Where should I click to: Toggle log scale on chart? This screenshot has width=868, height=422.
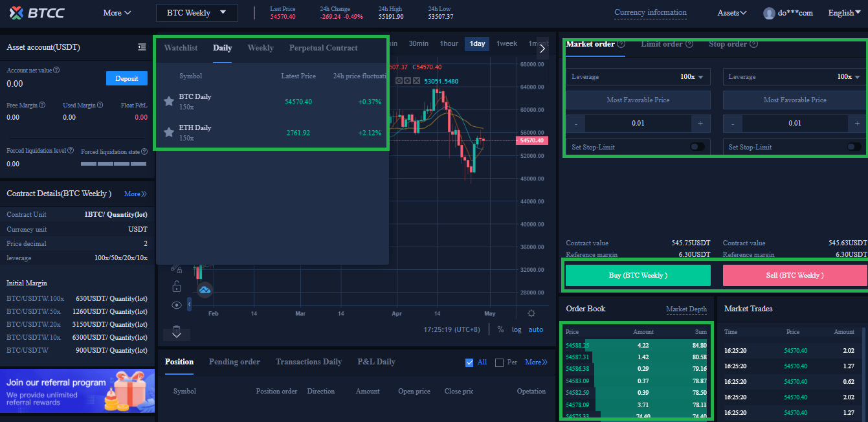[x=517, y=329]
